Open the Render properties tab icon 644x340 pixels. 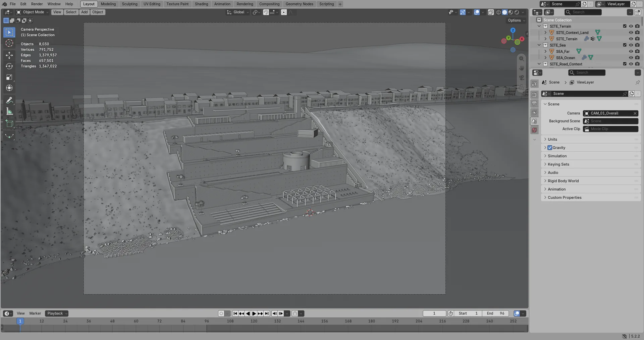(x=535, y=95)
